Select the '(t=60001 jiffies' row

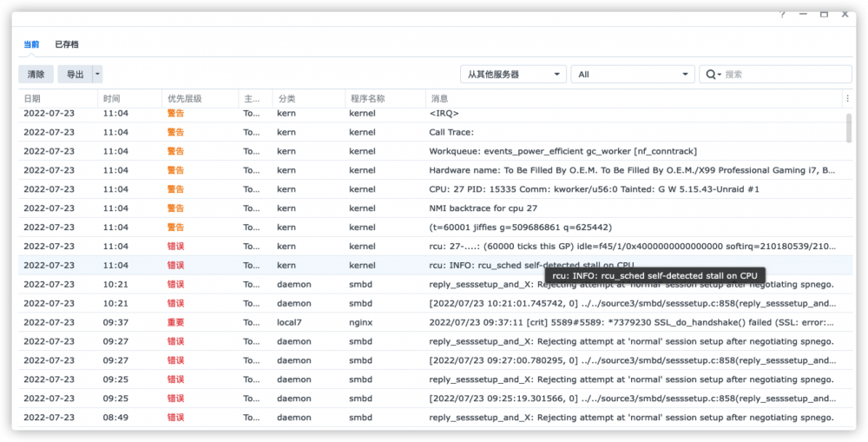(435, 228)
